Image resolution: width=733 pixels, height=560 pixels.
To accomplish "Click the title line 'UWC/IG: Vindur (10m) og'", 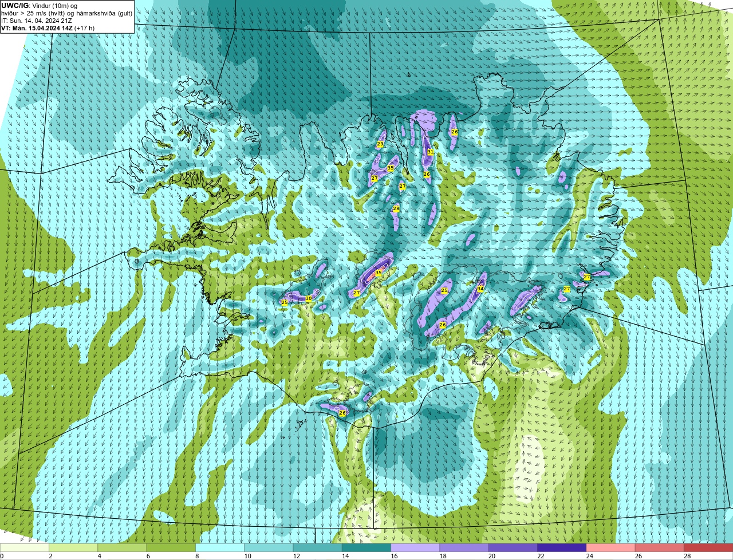I will [40, 5].
